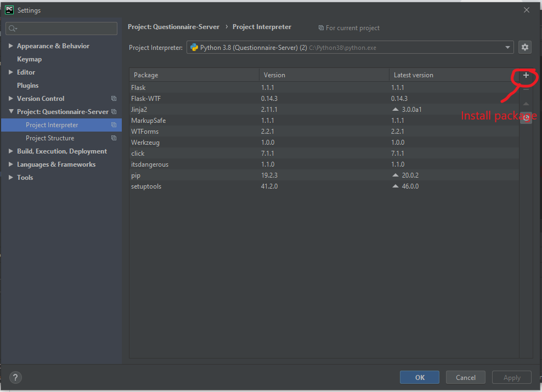Select Appearance & Behavior label

[53, 46]
